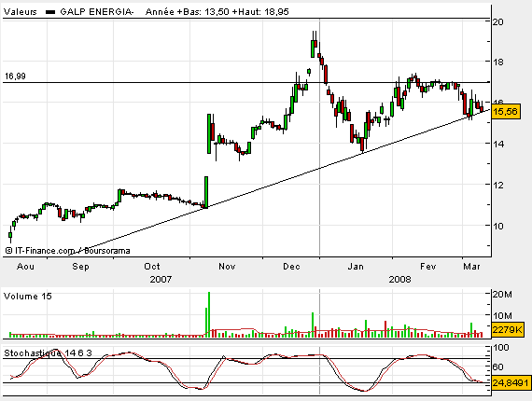The height and width of the screenshot is (401, 532).
Task: Click the 'Jan' month label
Action: click(x=356, y=267)
